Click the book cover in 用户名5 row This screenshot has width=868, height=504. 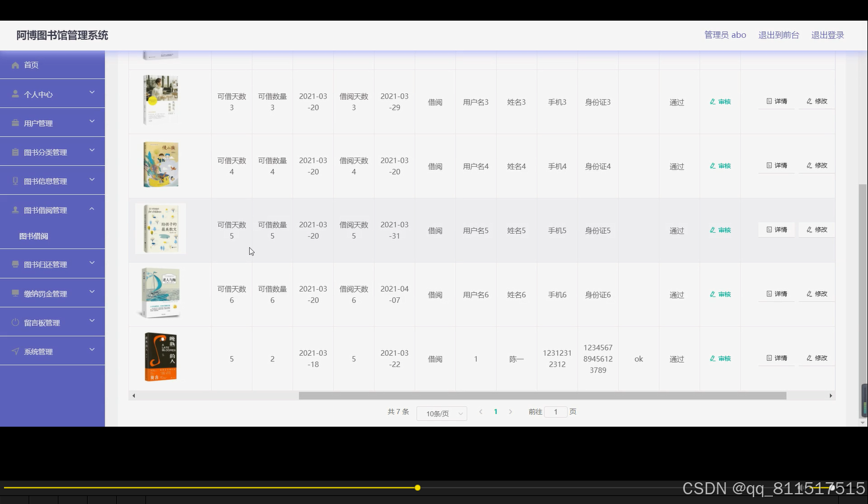point(160,229)
